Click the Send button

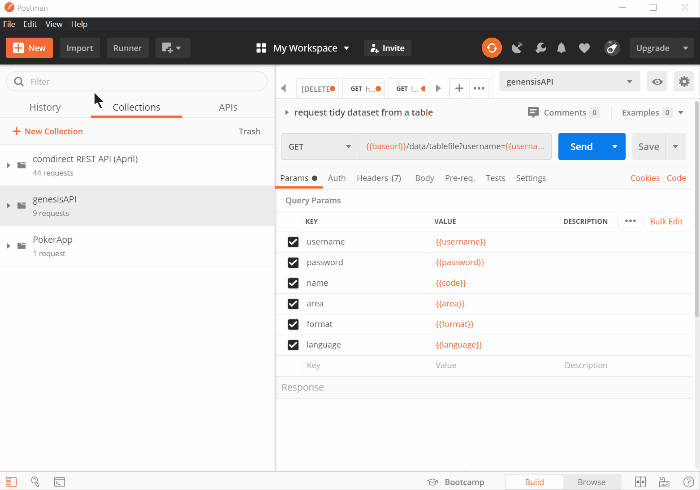point(581,146)
